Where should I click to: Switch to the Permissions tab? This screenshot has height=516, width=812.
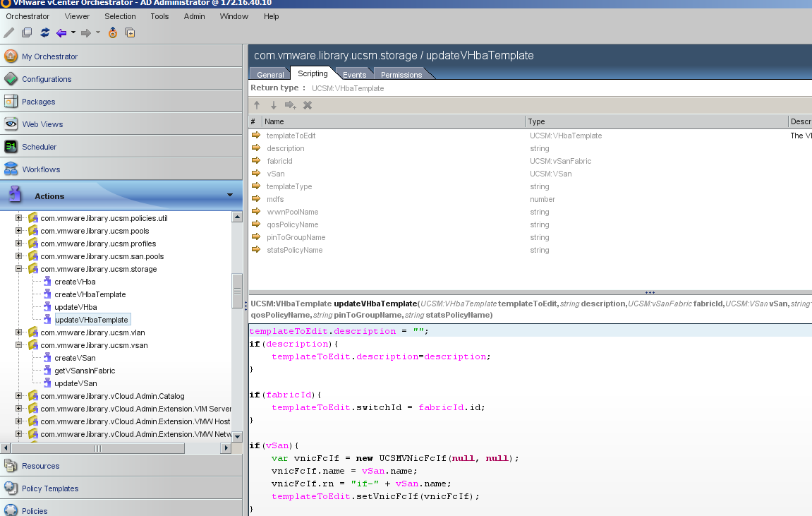click(401, 74)
